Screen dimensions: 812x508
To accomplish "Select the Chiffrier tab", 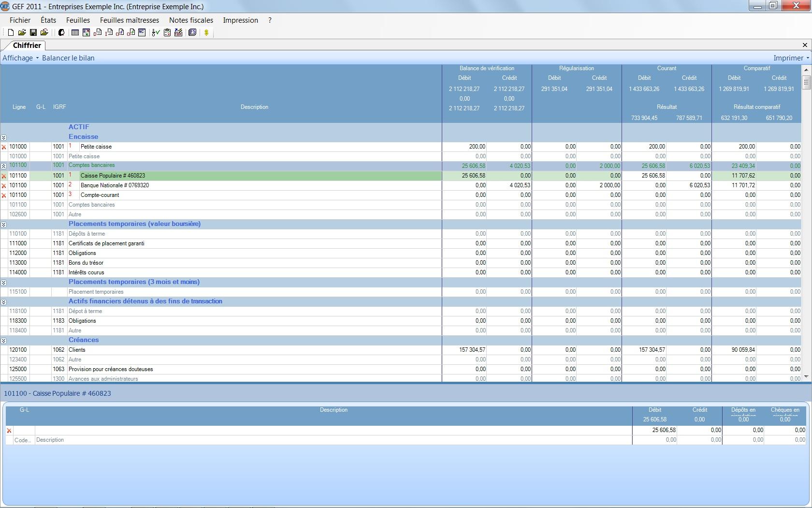I will pyautogui.click(x=27, y=45).
